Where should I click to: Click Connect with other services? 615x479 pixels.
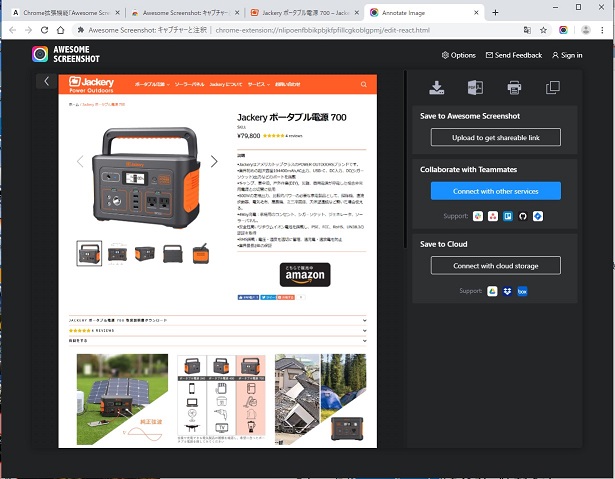click(x=496, y=191)
